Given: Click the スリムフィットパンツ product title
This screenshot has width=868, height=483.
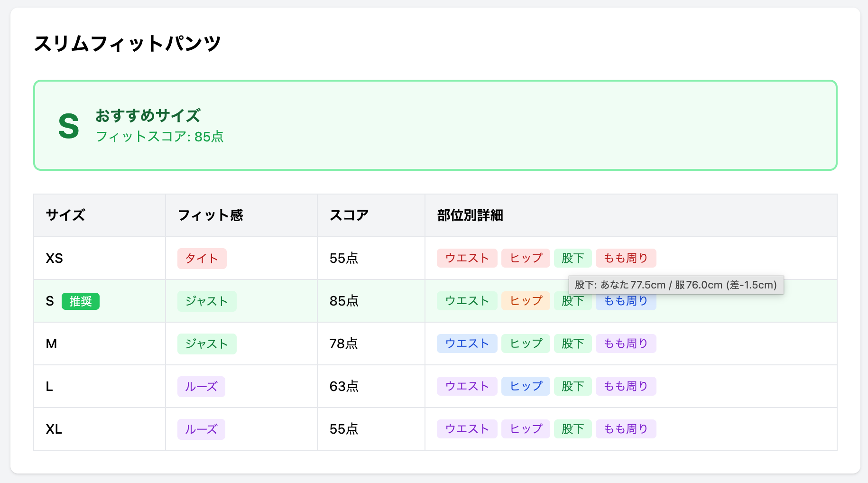Looking at the screenshot, I should point(128,43).
